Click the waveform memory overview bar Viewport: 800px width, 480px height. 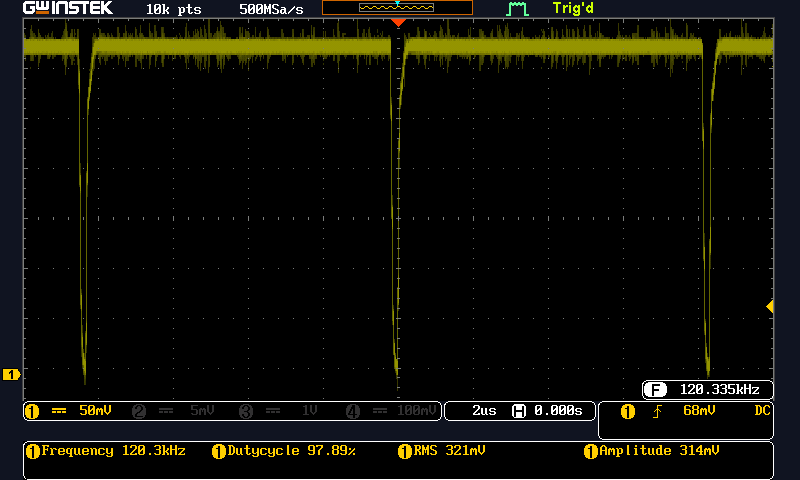(397, 7)
